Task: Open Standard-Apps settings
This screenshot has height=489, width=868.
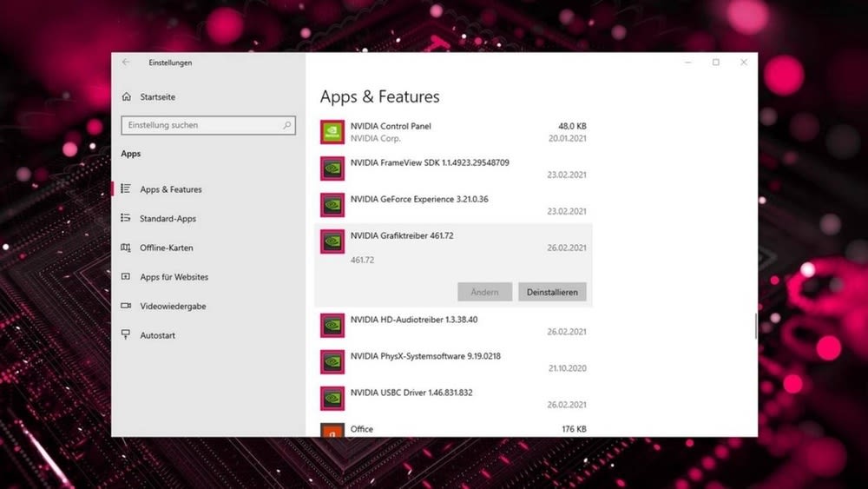Action: (x=168, y=219)
